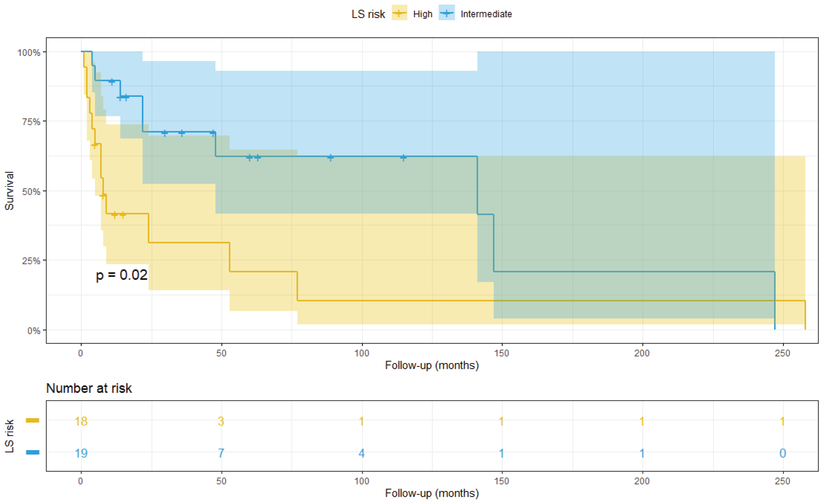Click Intermediate count 0 at 250 months
825x504 pixels.
[x=783, y=453]
